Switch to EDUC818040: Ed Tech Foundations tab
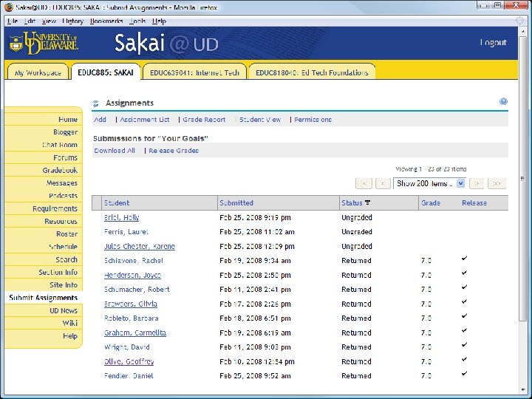 pos(312,72)
